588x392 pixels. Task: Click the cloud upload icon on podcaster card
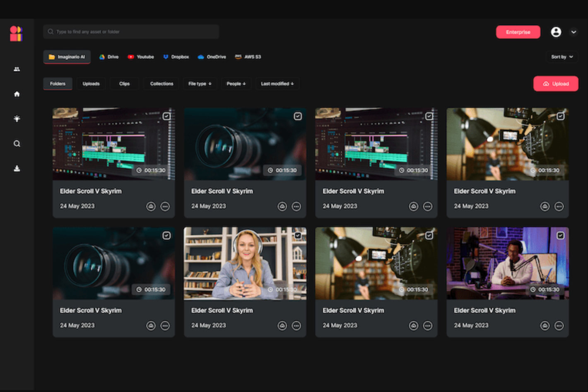click(545, 326)
